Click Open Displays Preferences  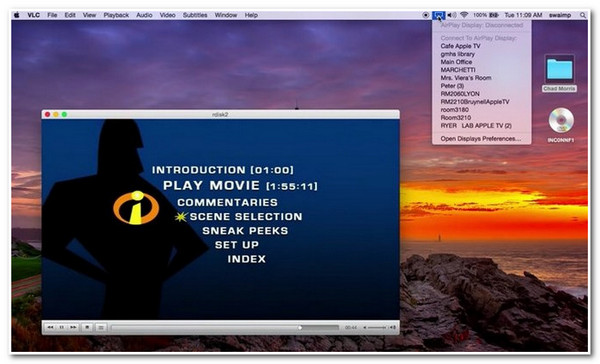(481, 139)
